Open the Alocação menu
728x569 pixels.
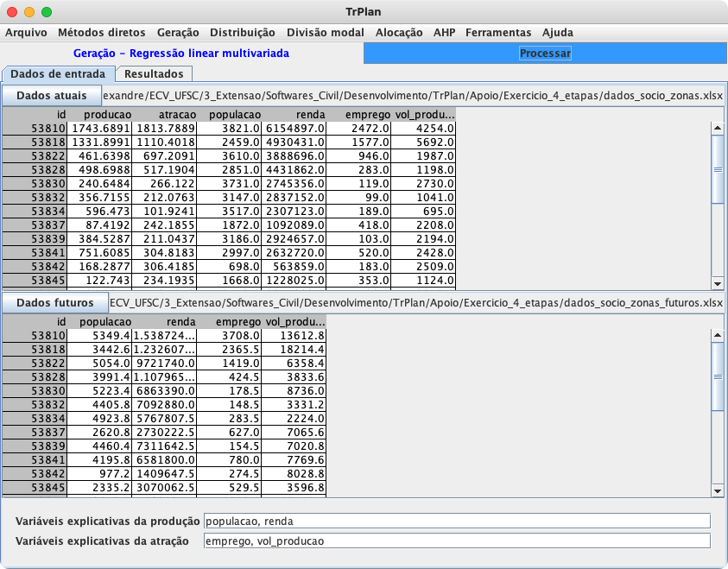[x=399, y=33]
